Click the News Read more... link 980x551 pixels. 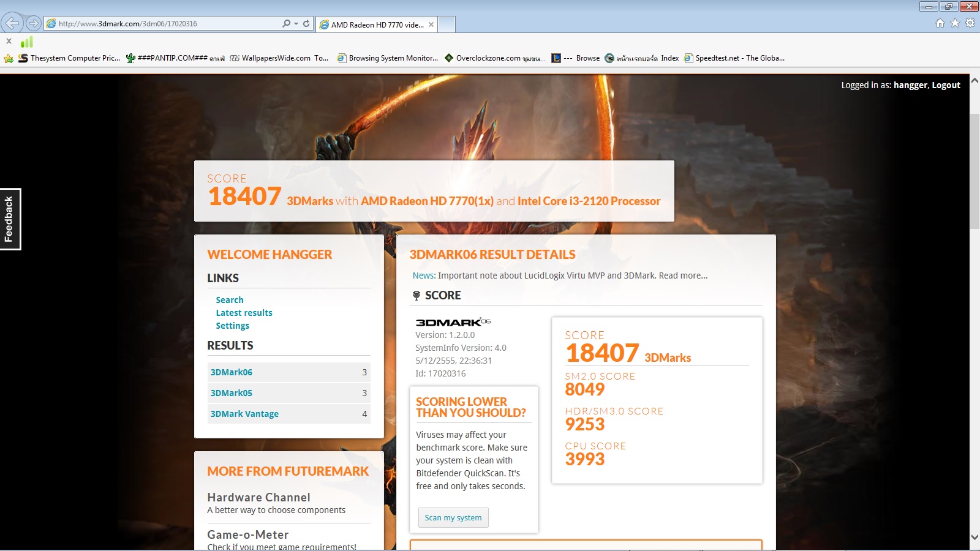pos(683,275)
